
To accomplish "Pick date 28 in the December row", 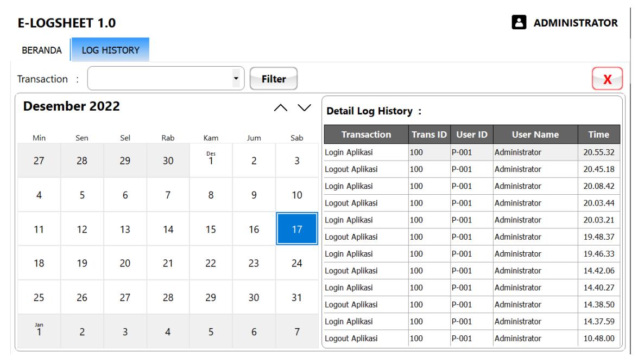I will 168,297.
